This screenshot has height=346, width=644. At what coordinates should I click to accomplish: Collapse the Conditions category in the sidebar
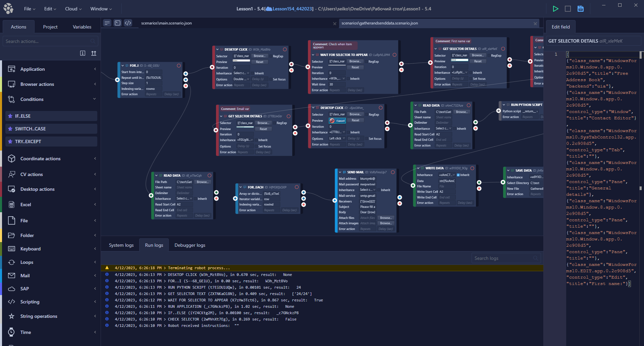[94, 99]
